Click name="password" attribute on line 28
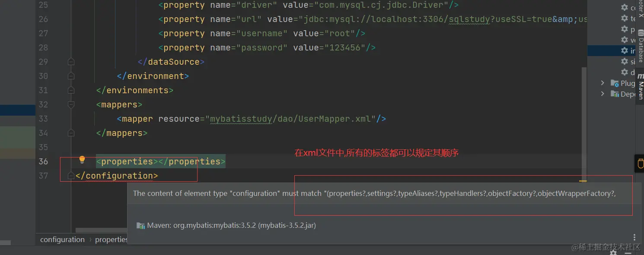This screenshot has width=644, height=255. (249, 48)
